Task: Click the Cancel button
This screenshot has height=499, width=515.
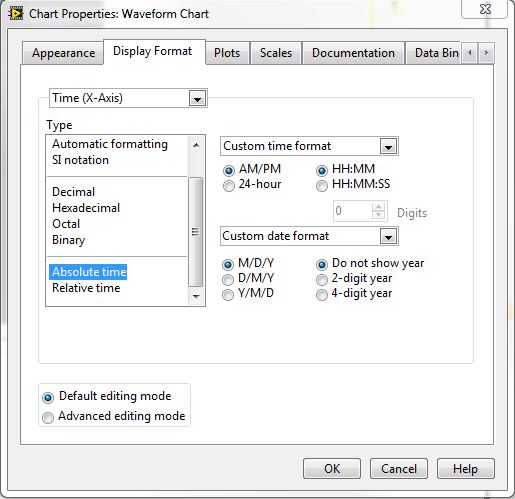Action: click(x=399, y=469)
